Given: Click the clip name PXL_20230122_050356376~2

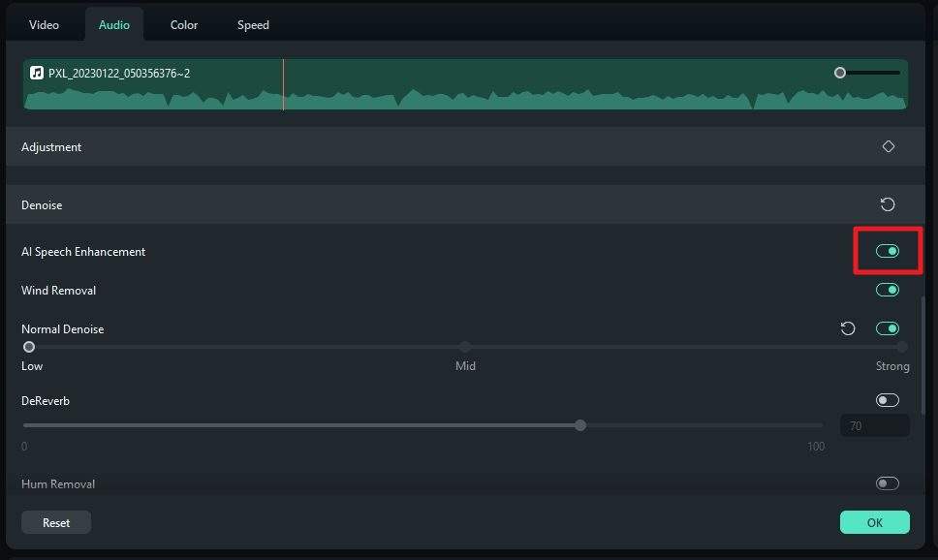Looking at the screenshot, I should point(119,73).
